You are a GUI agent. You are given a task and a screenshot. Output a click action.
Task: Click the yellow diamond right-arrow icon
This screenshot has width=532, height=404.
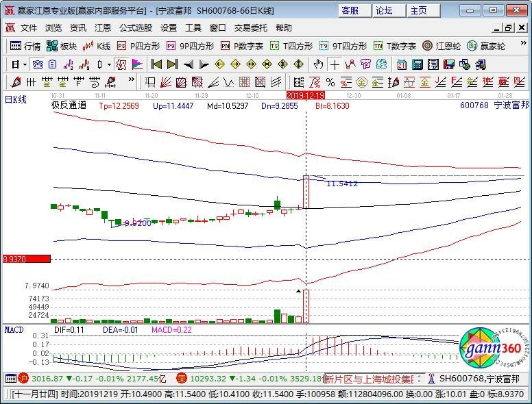pyautogui.click(x=235, y=64)
